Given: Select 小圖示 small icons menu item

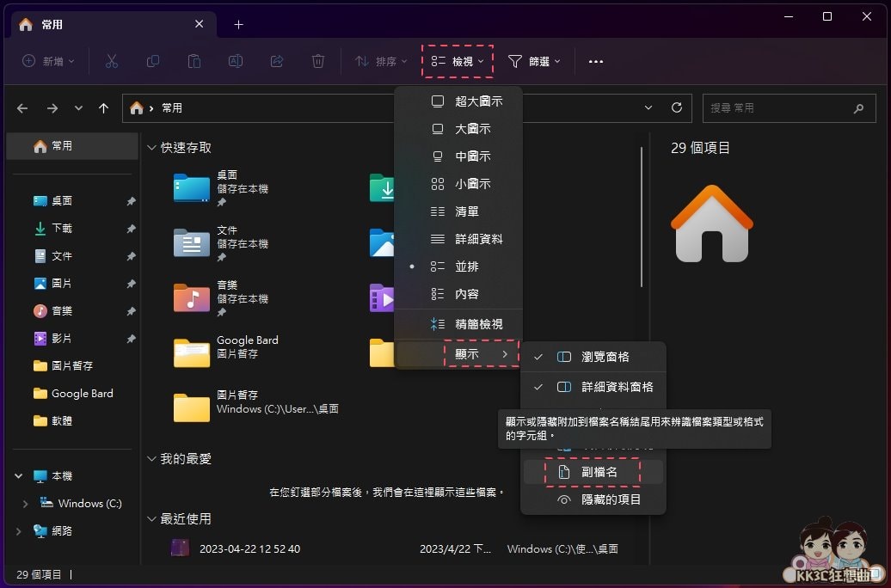Looking at the screenshot, I should pyautogui.click(x=458, y=184).
